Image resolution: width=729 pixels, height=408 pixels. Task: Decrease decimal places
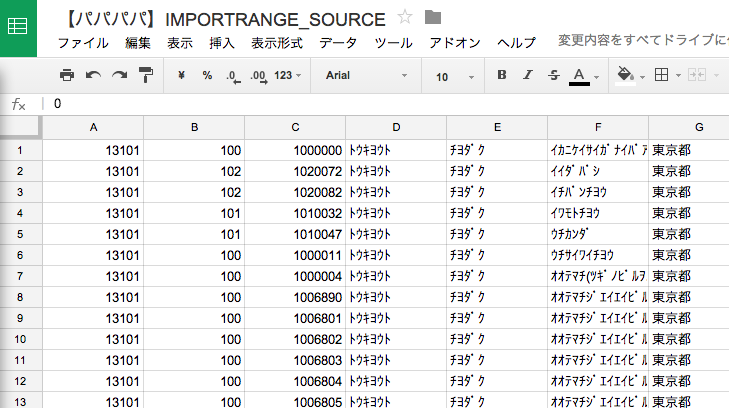pyautogui.click(x=233, y=76)
